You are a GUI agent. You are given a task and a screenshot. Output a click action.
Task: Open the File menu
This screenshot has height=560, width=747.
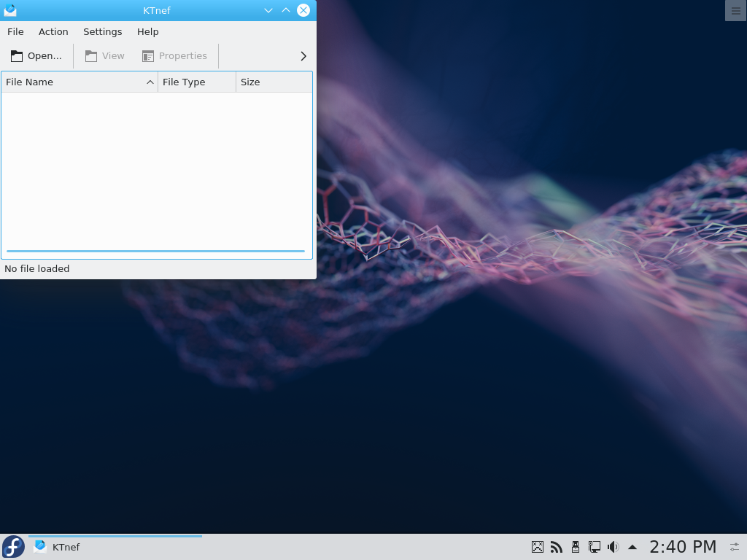coord(15,32)
